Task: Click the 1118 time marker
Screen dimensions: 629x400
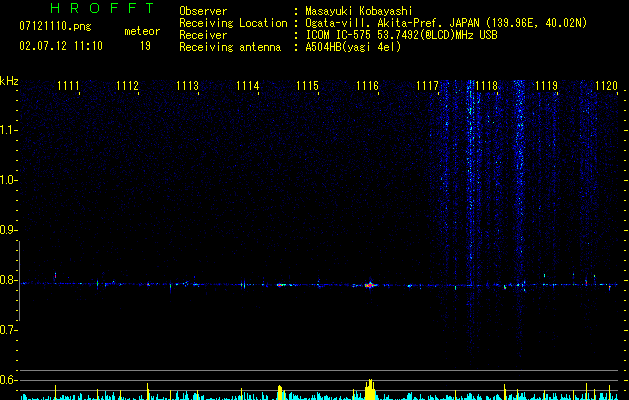Action: tap(487, 86)
